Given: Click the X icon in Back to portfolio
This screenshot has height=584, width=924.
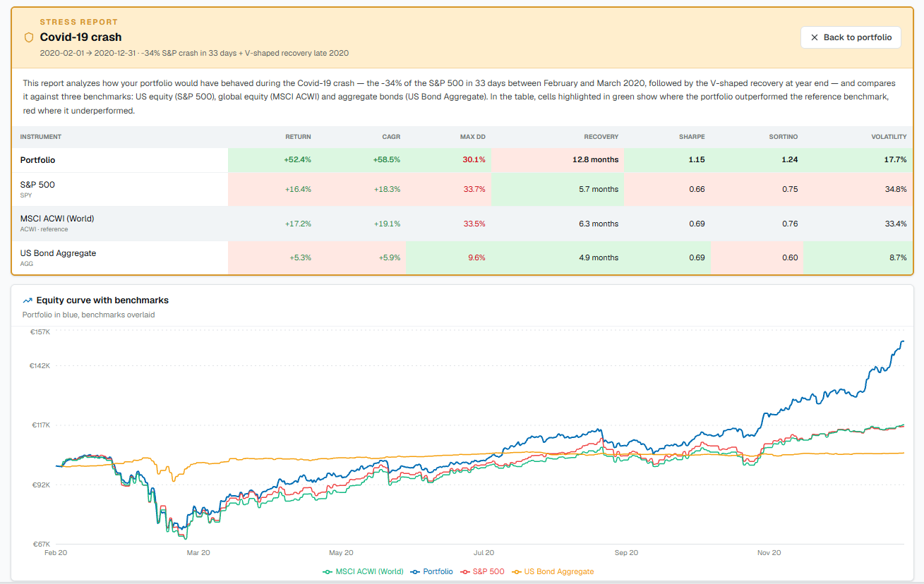Looking at the screenshot, I should (815, 37).
